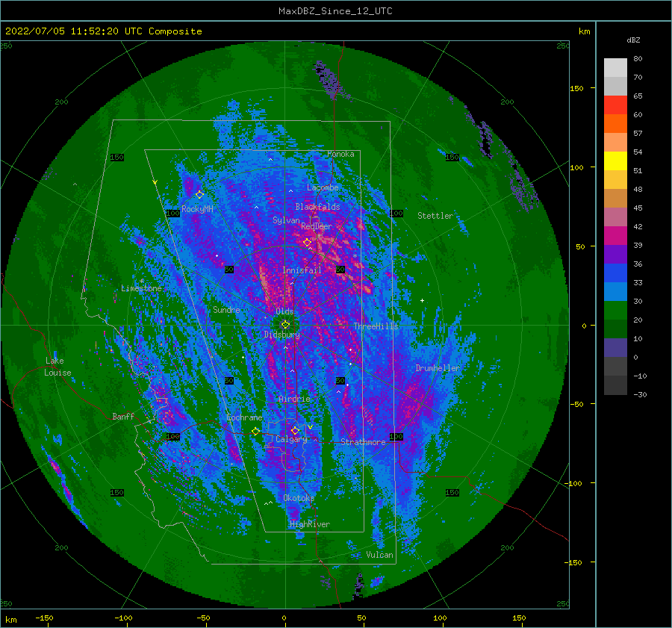Viewport: 672px width, 628px height.
Task: Click the ThreeHills label
Action: pyautogui.click(x=376, y=326)
